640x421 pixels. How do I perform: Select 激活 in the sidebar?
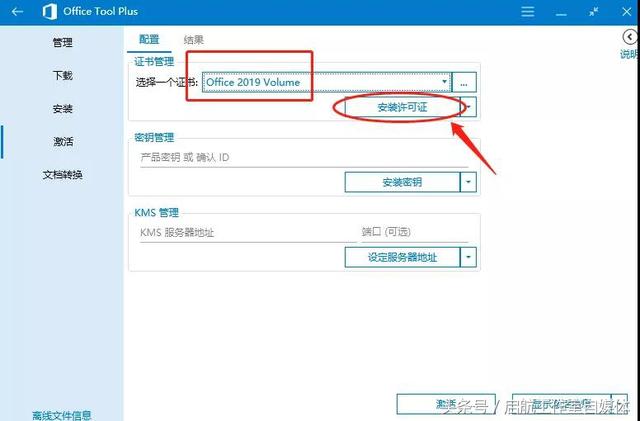pos(62,142)
